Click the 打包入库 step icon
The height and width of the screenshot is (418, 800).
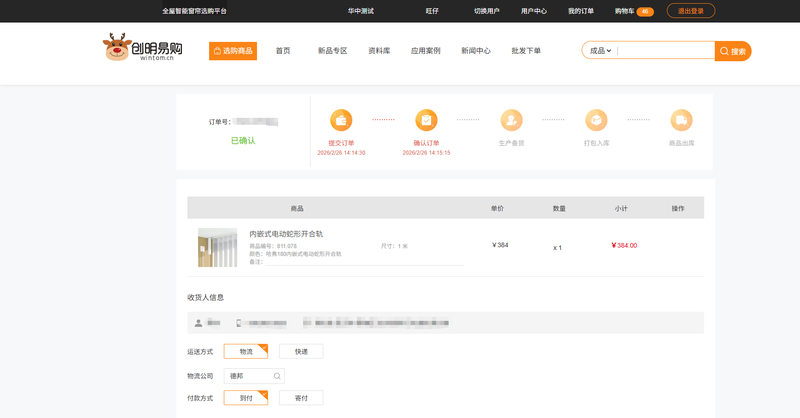point(596,120)
